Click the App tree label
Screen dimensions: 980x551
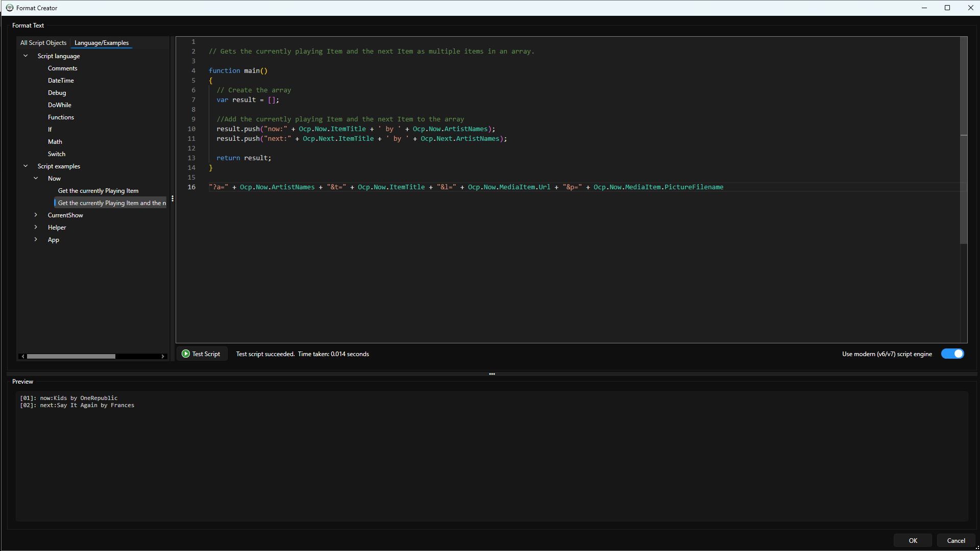pos(54,239)
